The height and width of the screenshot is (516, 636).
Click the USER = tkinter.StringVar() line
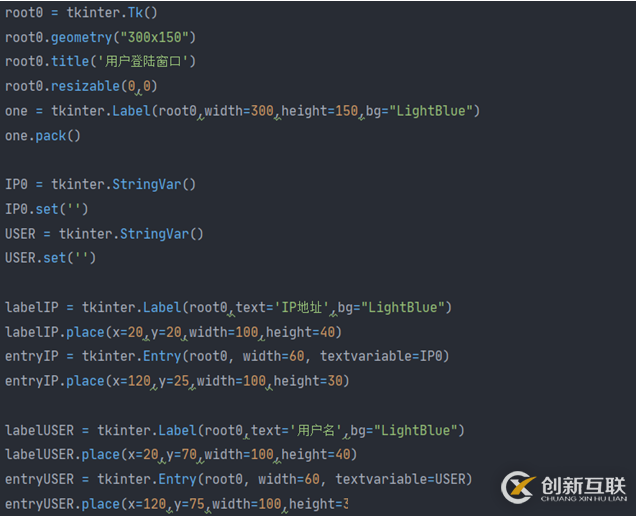pyautogui.click(x=104, y=234)
